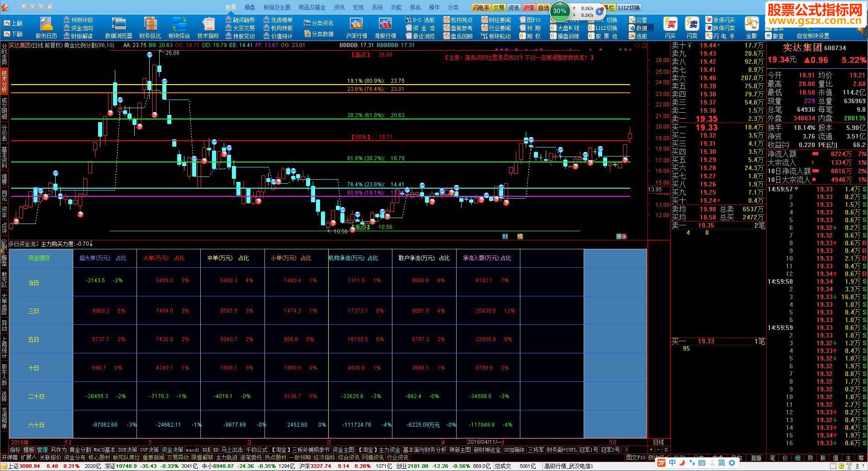Select the 黄金分割 indicator tab

[80, 450]
